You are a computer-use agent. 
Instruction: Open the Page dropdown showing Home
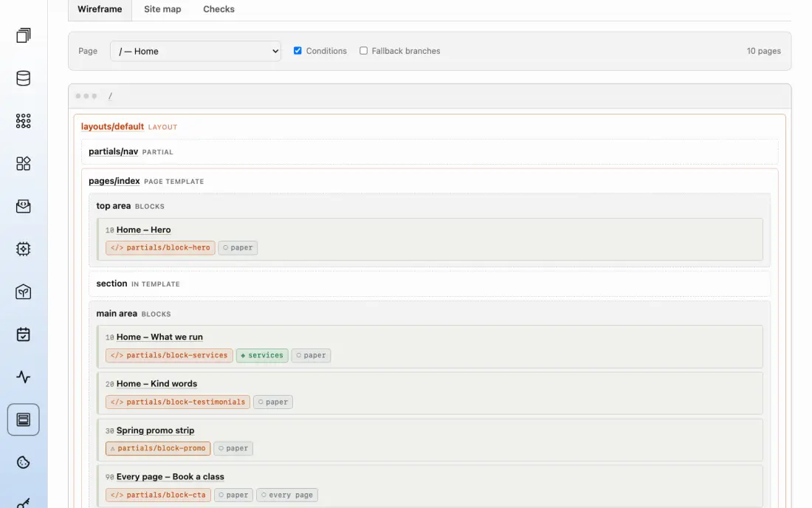[x=196, y=51]
